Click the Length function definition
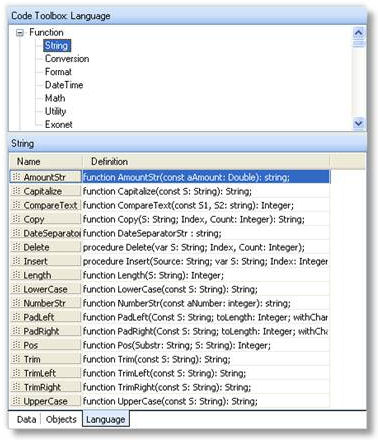Screen dimensions: 378x440 [x=206, y=275]
